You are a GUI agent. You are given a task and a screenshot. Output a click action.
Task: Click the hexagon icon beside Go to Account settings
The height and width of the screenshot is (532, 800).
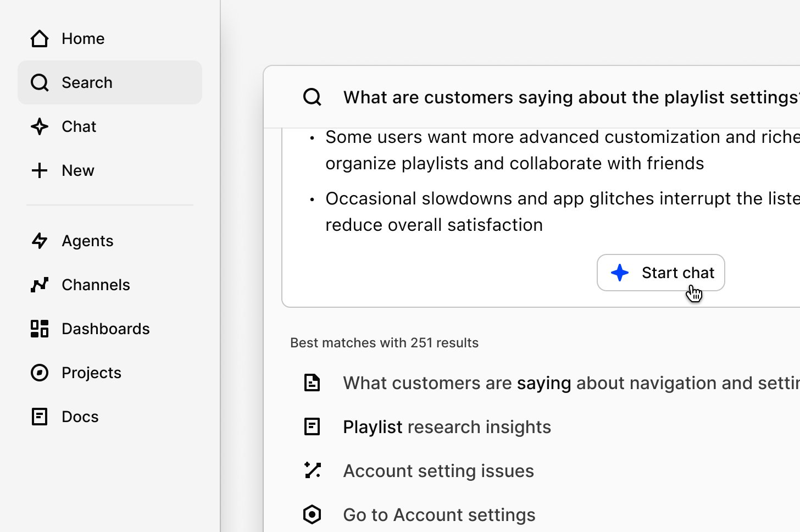312,514
